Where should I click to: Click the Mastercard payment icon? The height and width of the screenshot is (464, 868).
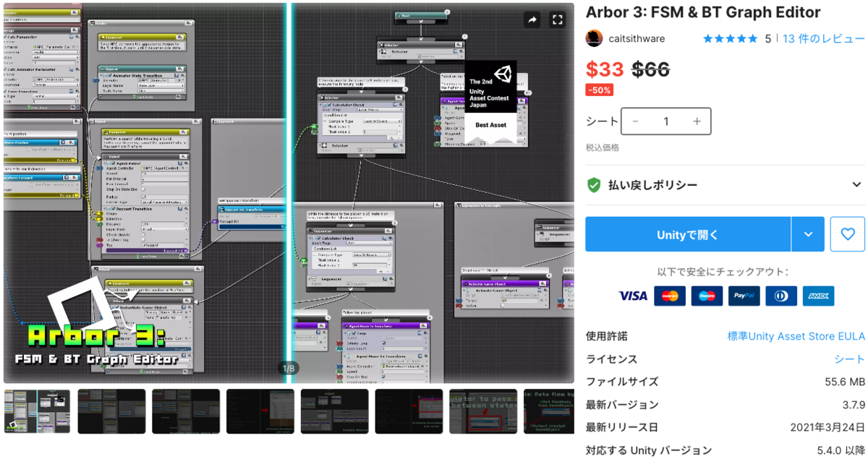click(x=670, y=296)
